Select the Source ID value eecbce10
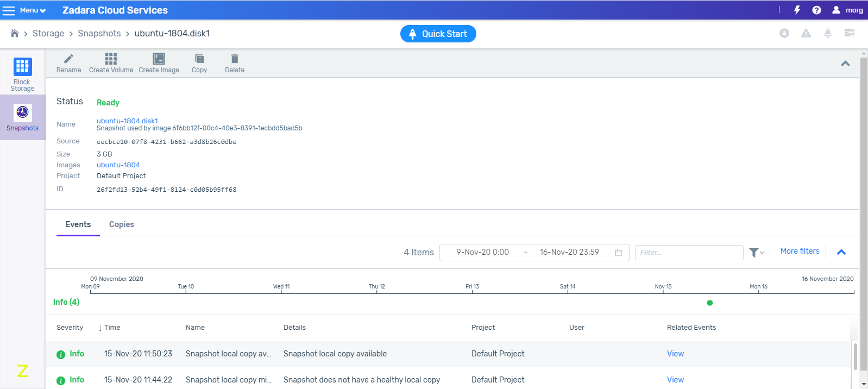This screenshot has height=389, width=868. click(166, 142)
